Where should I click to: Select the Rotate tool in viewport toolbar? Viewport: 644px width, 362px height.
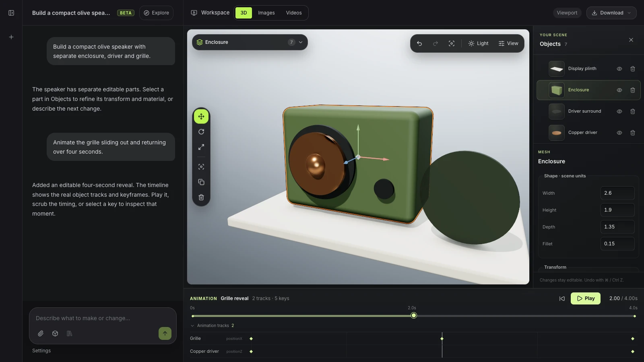201,132
